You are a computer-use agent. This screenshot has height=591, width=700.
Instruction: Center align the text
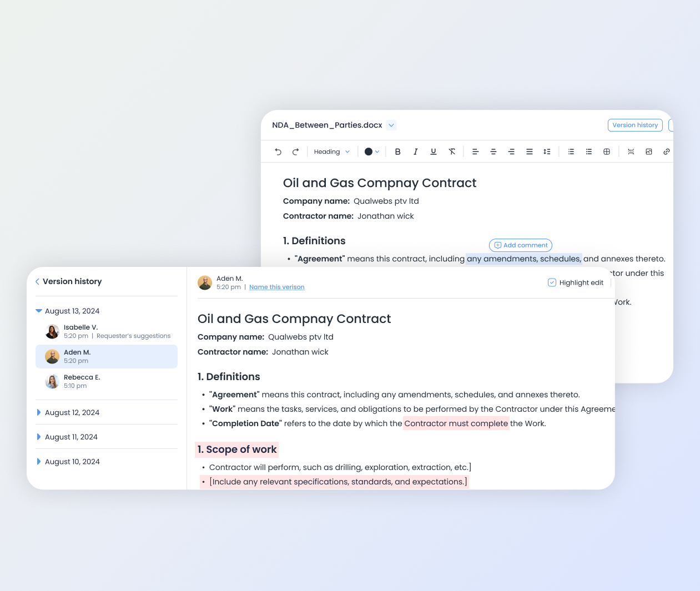point(493,151)
